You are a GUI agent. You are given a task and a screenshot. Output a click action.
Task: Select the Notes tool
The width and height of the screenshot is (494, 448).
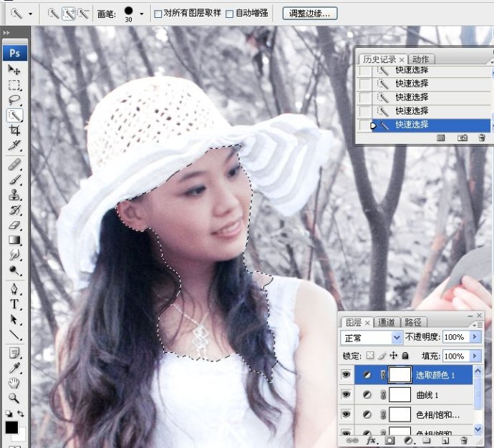14,354
